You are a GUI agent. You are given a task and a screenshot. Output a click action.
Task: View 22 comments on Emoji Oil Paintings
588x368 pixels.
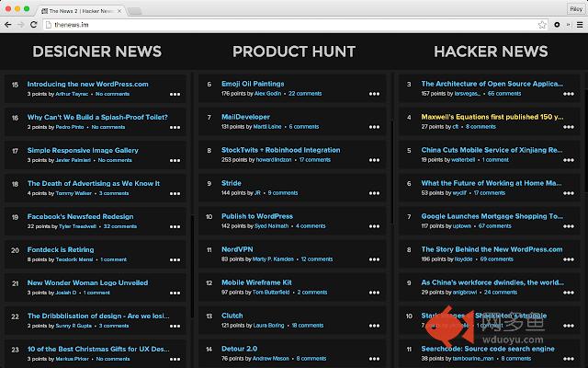305,94
